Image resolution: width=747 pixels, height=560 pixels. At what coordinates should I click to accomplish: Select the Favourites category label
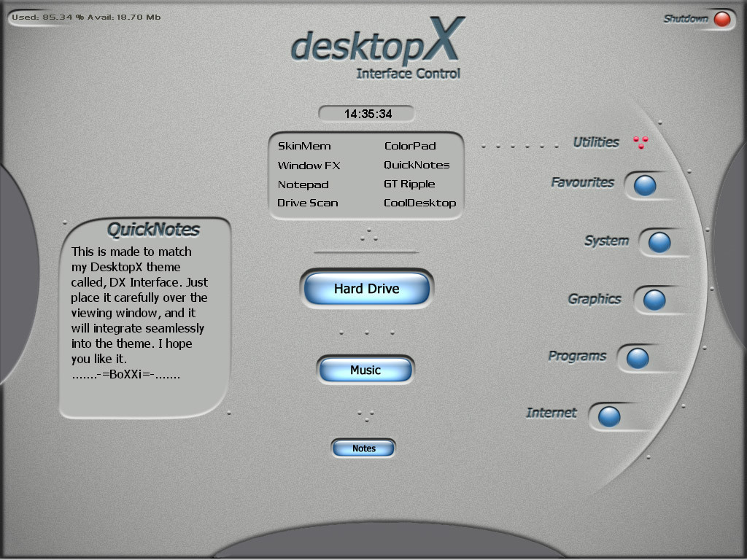pos(583,182)
